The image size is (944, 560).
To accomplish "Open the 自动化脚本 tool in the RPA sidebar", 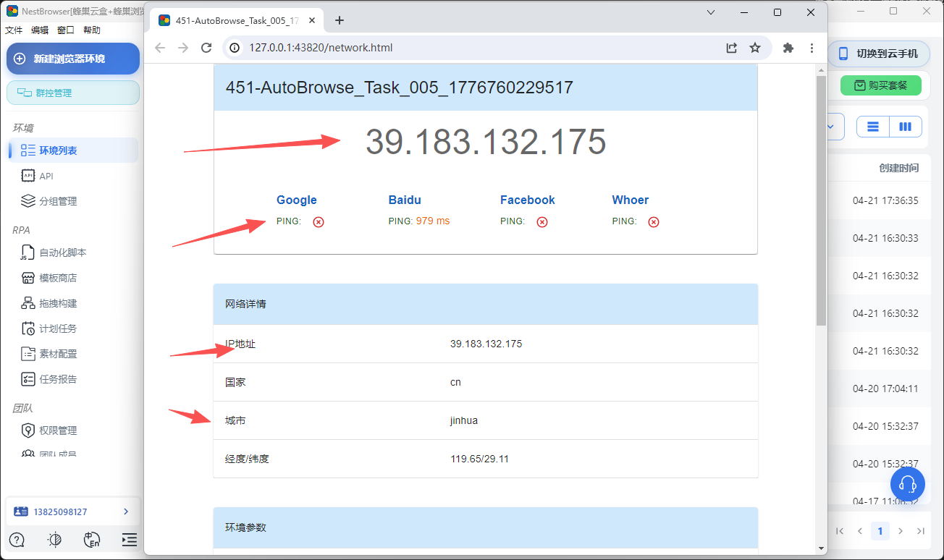I will [65, 252].
